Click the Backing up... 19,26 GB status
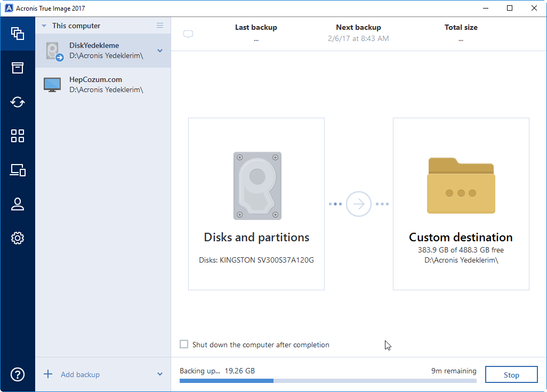Image resolution: width=547 pixels, height=392 pixels. click(217, 371)
